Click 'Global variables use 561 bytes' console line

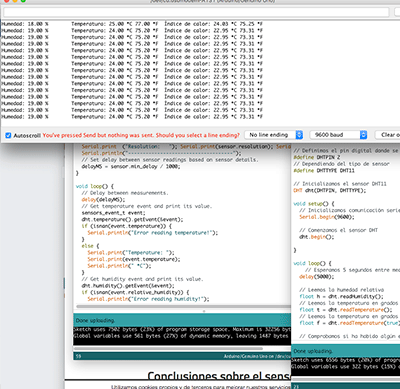point(182,336)
